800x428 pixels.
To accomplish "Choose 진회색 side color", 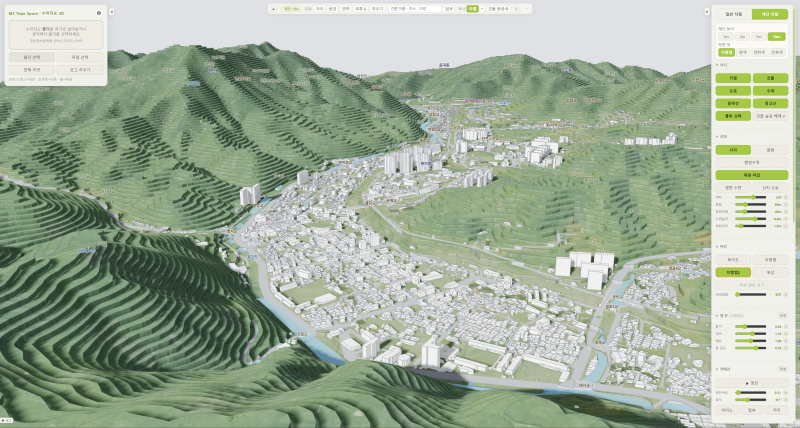I will click(777, 53).
